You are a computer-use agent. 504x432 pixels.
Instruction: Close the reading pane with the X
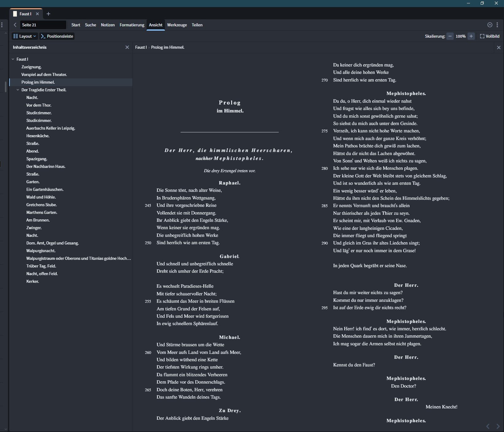point(499,47)
